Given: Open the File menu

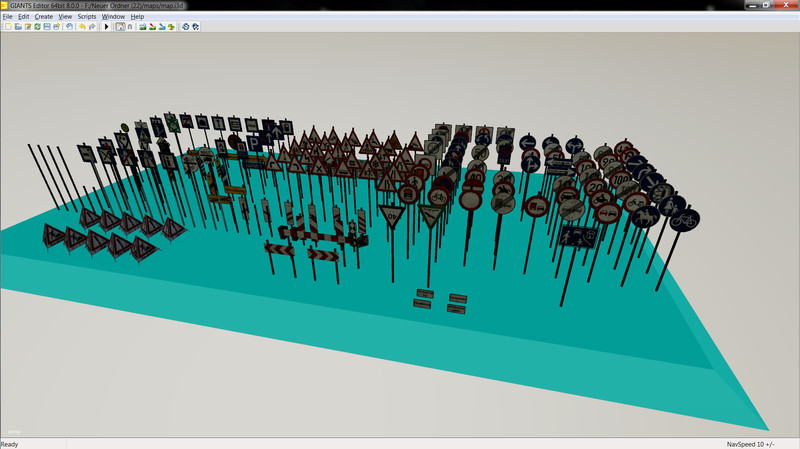Looking at the screenshot, I should pyautogui.click(x=7, y=17).
